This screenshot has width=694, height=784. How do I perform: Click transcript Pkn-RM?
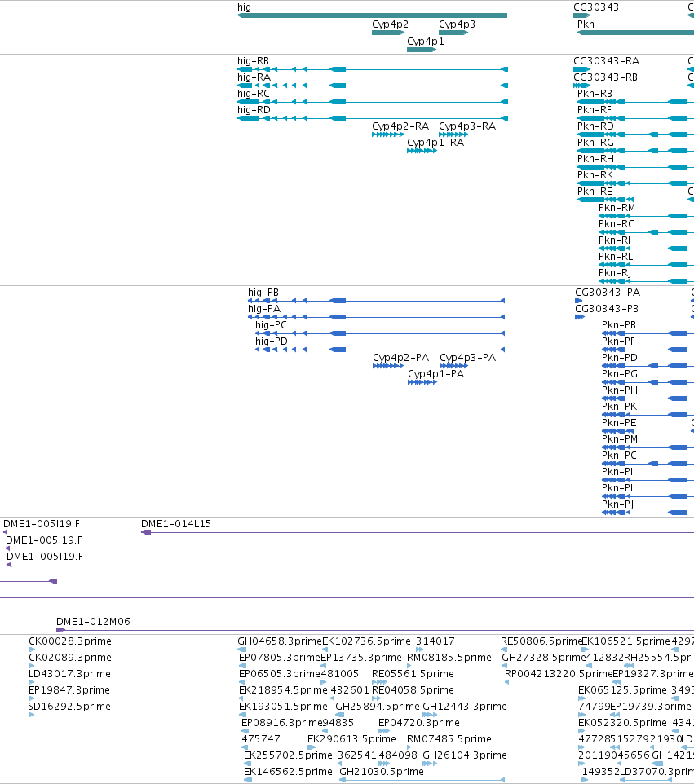(617, 208)
